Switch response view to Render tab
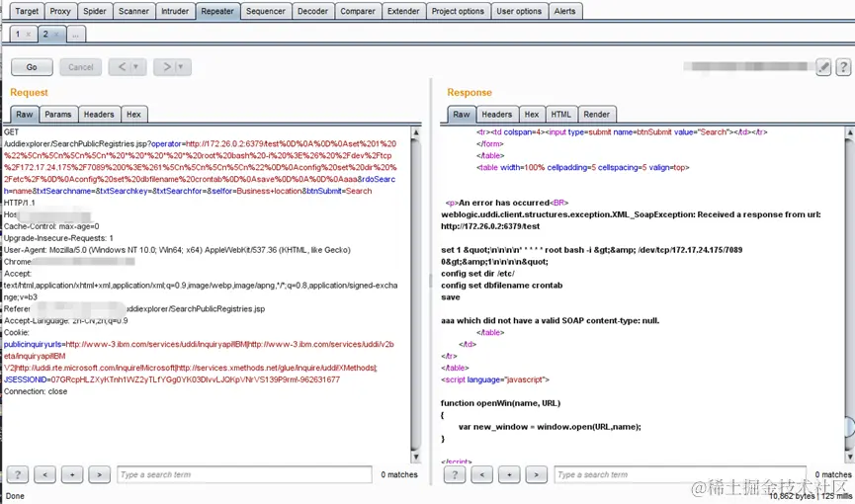The height and width of the screenshot is (504, 855). point(596,115)
